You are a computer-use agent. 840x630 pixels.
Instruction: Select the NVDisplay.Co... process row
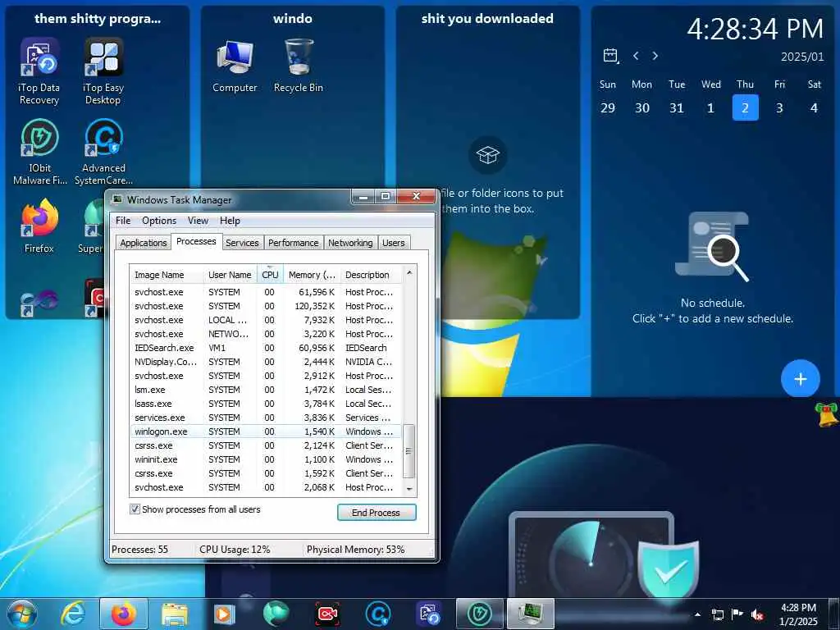(x=267, y=362)
